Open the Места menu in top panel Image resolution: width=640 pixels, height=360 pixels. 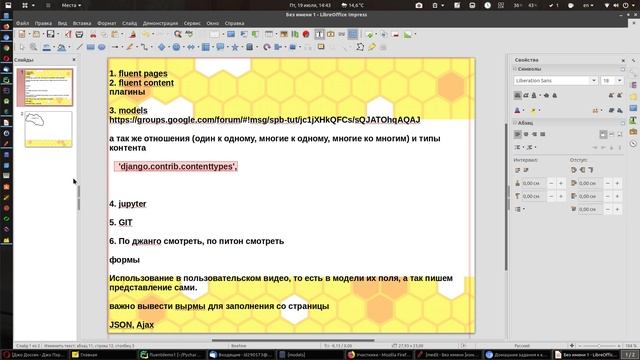coord(71,5)
